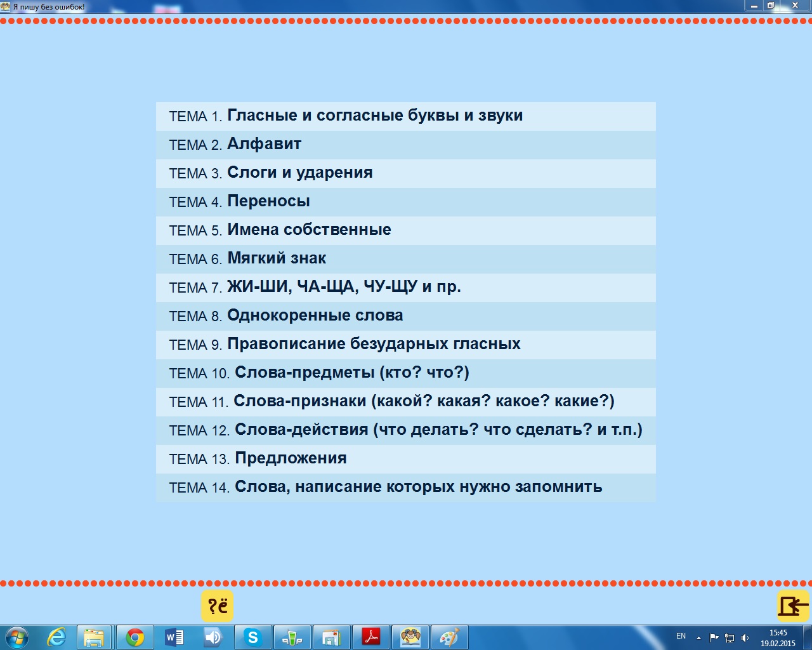Show hidden system tray icons arrow
This screenshot has height=650, width=812.
(x=698, y=638)
